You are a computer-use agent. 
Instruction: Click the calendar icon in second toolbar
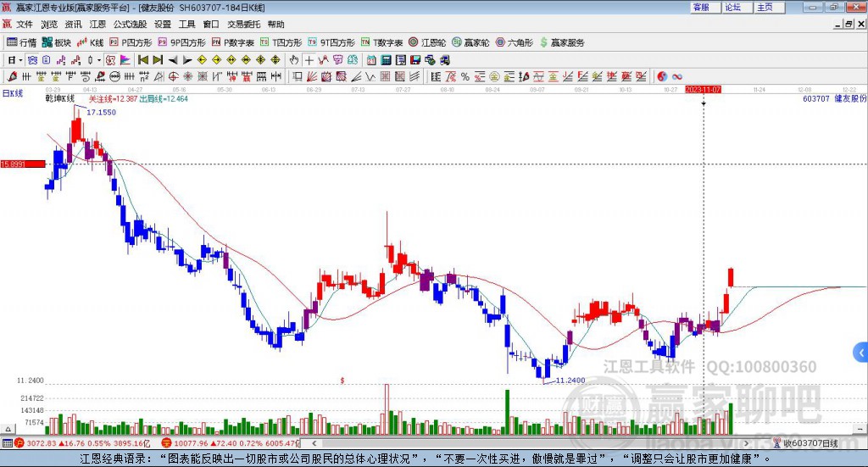click(371, 60)
